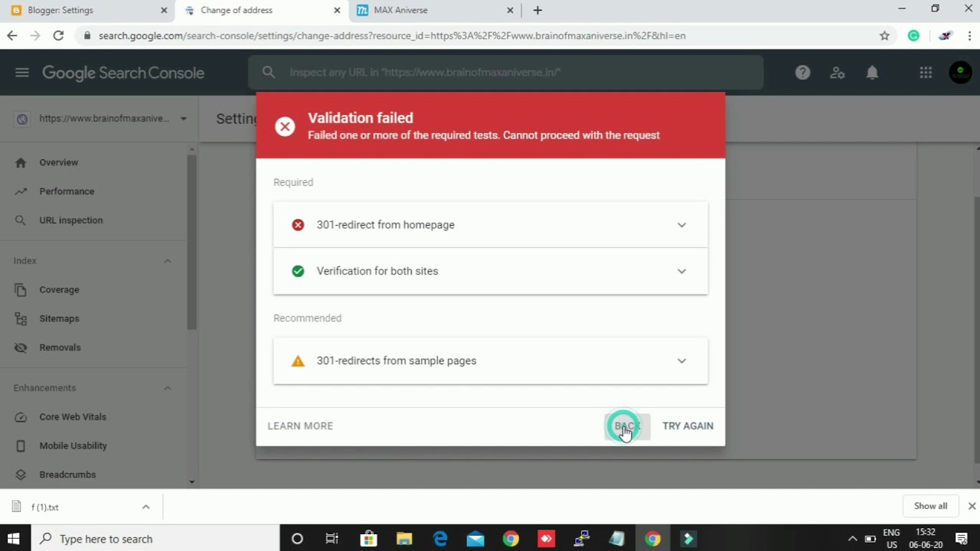Open Microsoft Edge from the taskbar
Screen dimensions: 980x551
[440, 539]
